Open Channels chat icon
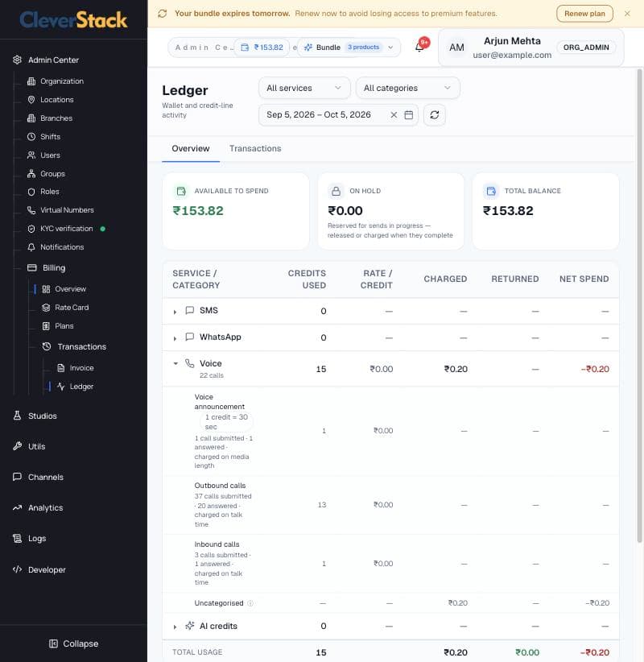This screenshot has height=662, width=644. click(17, 477)
